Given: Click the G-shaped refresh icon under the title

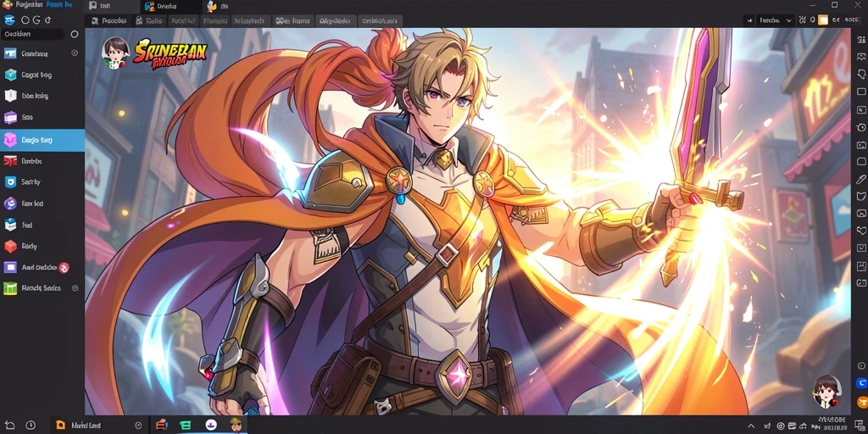Looking at the screenshot, I should [36, 20].
